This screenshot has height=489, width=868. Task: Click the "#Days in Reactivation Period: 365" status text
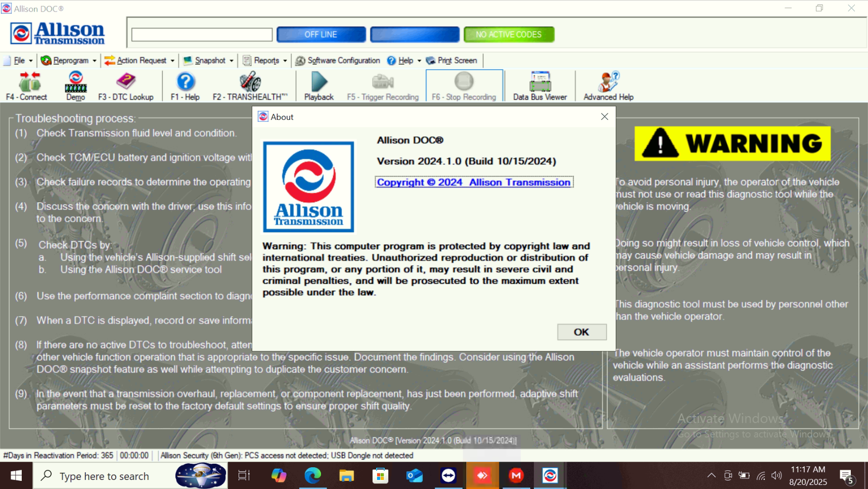coord(58,456)
